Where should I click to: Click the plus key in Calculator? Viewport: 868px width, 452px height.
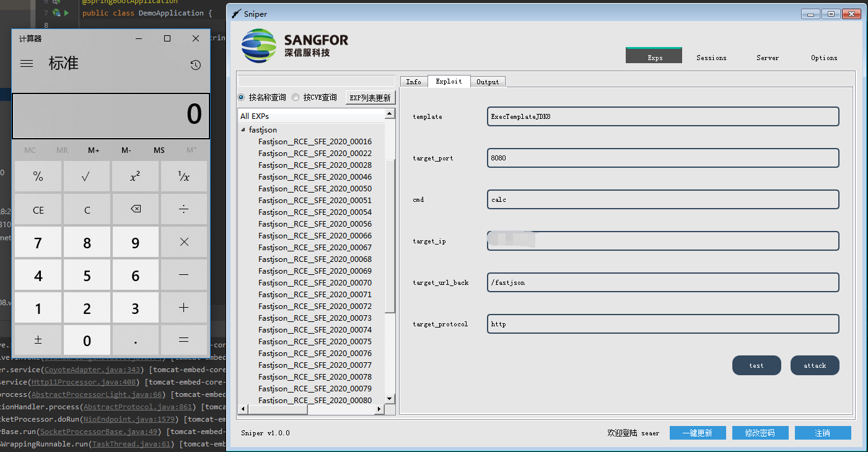[x=184, y=308]
